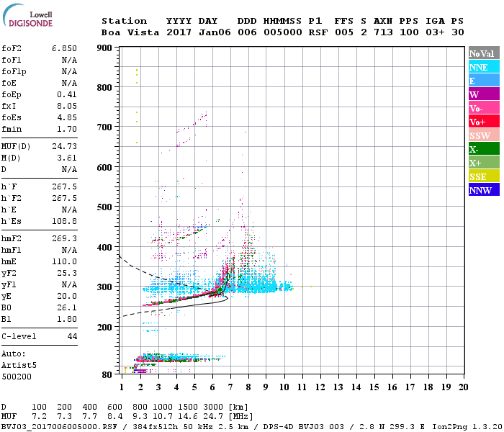Screen dimensions: 504x432
Task: Click the Jan06 date in header
Action: (x=215, y=32)
